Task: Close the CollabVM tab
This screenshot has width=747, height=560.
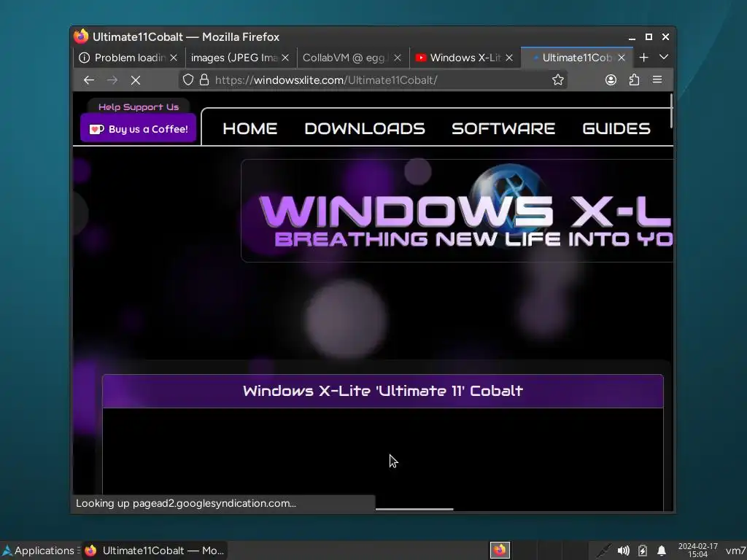Action: coord(398,58)
